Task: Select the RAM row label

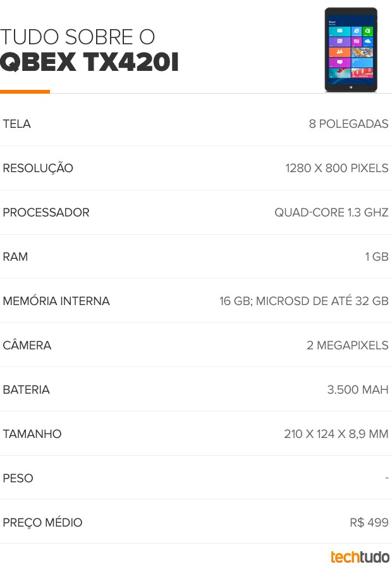Action: click(x=15, y=256)
